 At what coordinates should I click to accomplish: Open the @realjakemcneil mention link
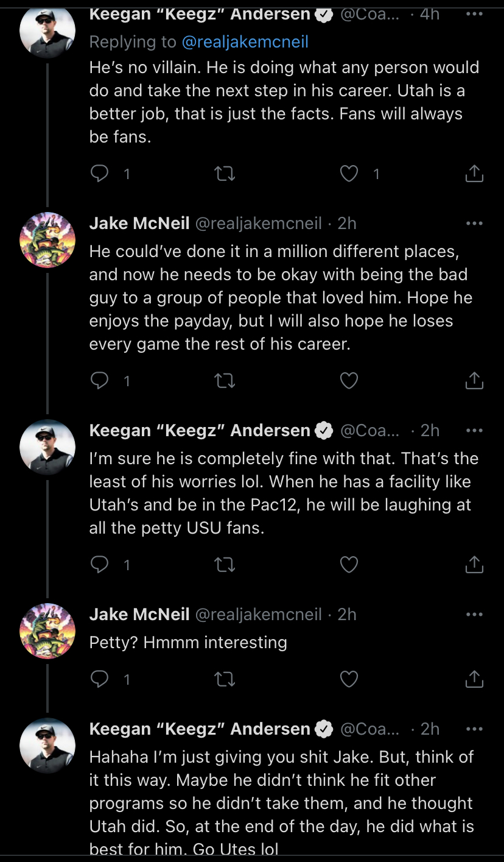pyautogui.click(x=245, y=41)
